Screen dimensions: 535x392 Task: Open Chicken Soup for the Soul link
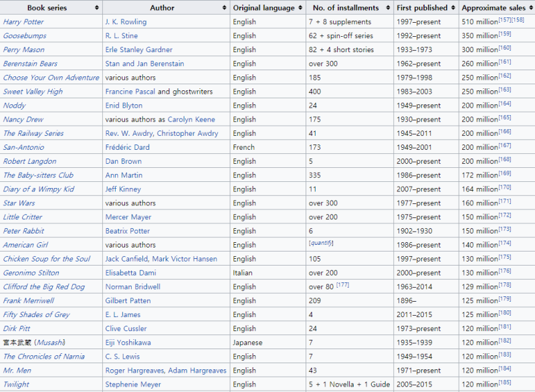(x=47, y=260)
